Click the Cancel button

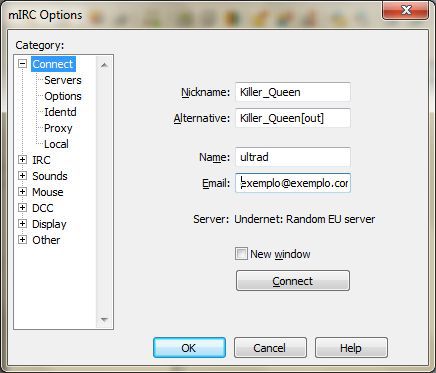click(270, 348)
